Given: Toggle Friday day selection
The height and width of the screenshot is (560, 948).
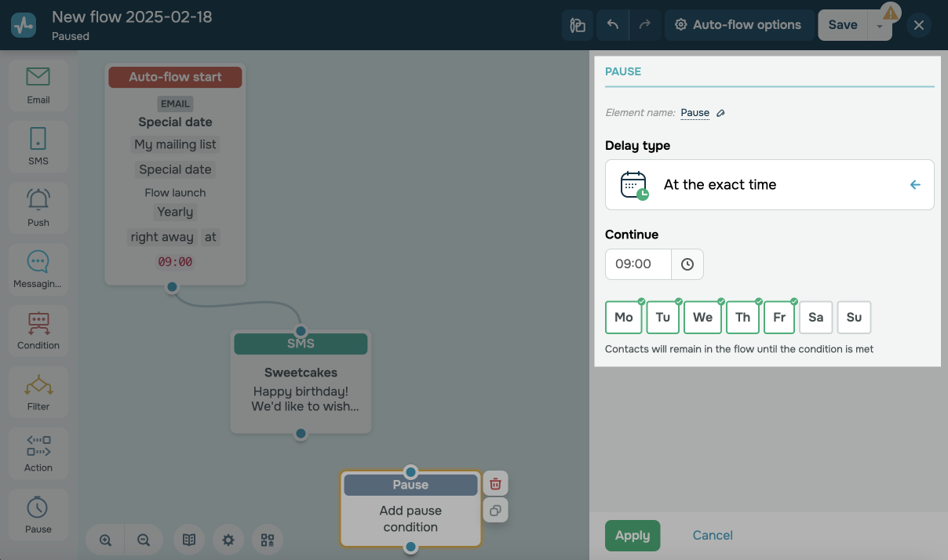Looking at the screenshot, I should click(779, 317).
